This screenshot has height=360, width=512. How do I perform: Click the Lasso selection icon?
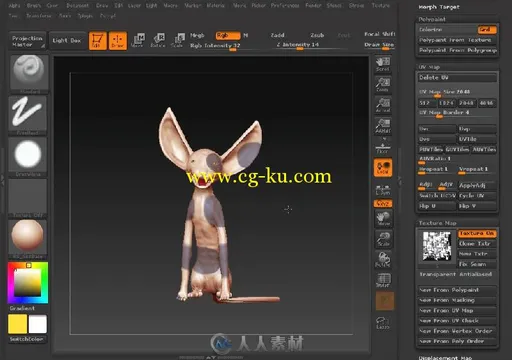pos(383,322)
